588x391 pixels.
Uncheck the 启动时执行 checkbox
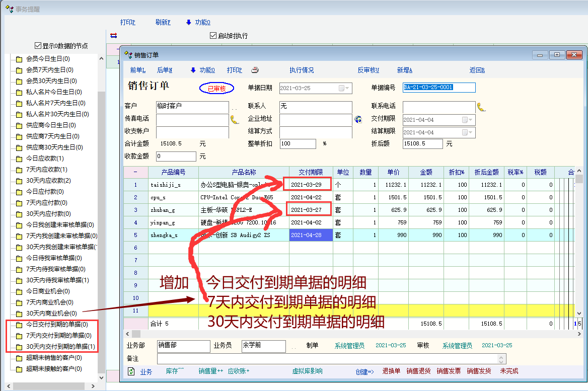[x=213, y=36]
